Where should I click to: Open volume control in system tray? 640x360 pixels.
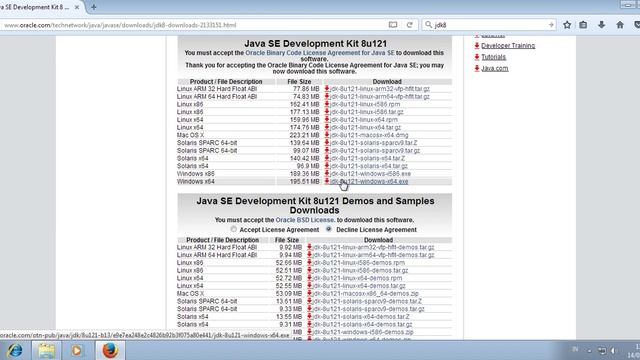pos(613,351)
